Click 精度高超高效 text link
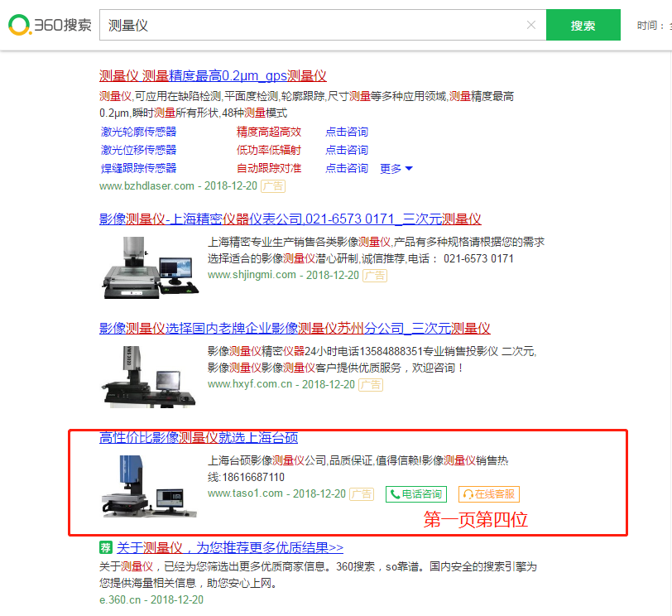Viewport: 672px width, 616px height. (x=269, y=132)
